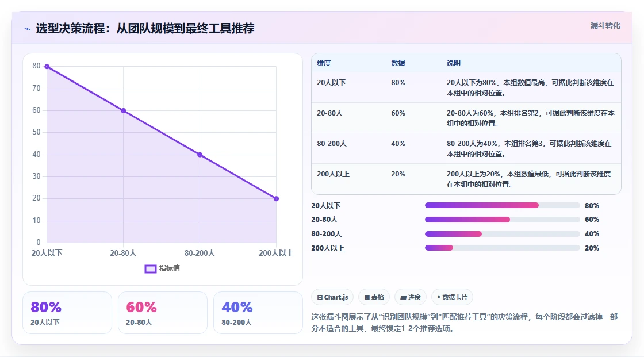
Task: Click the 数据 column header
Action: (398, 63)
